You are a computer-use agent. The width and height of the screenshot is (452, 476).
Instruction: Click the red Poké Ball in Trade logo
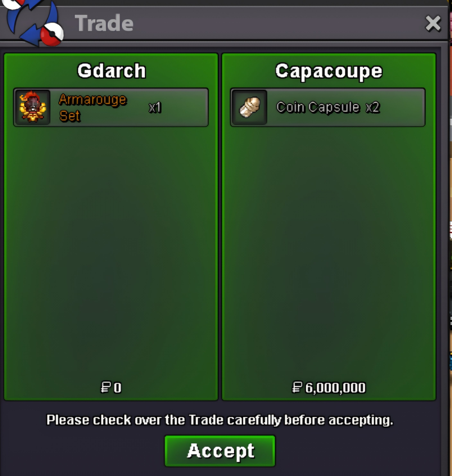pyautogui.click(x=52, y=35)
